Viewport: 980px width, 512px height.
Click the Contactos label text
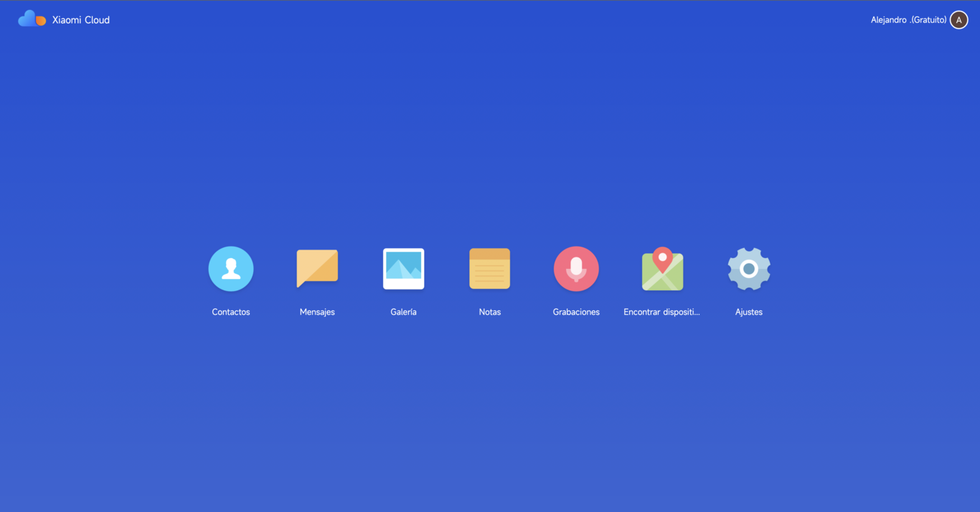point(230,311)
